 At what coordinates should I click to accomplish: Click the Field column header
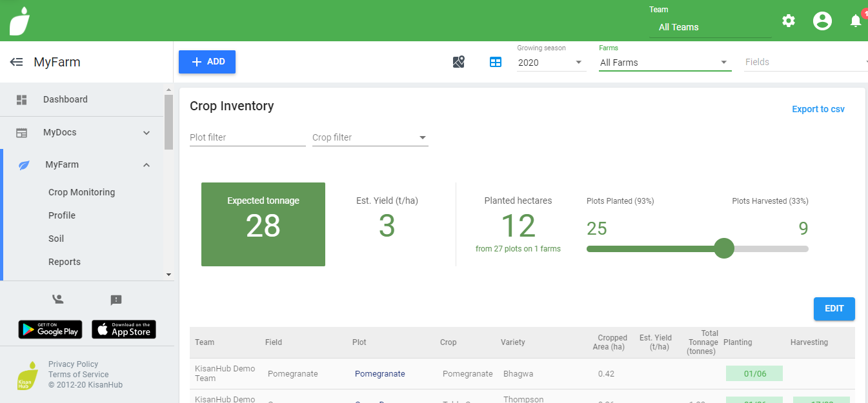(274, 342)
